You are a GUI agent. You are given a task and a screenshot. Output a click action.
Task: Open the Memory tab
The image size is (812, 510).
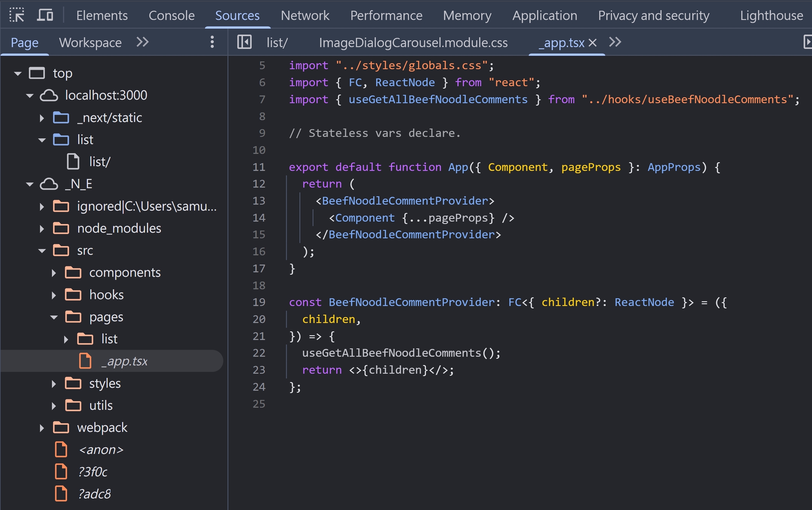tap(467, 16)
